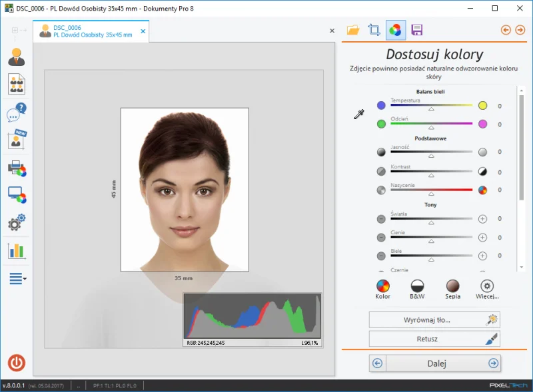Apply the Sepia color mode

click(453, 289)
